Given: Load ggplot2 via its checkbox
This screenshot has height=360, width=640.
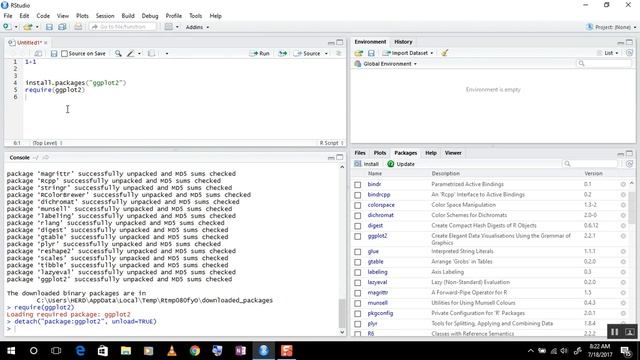Looking at the screenshot, I should [x=358, y=236].
